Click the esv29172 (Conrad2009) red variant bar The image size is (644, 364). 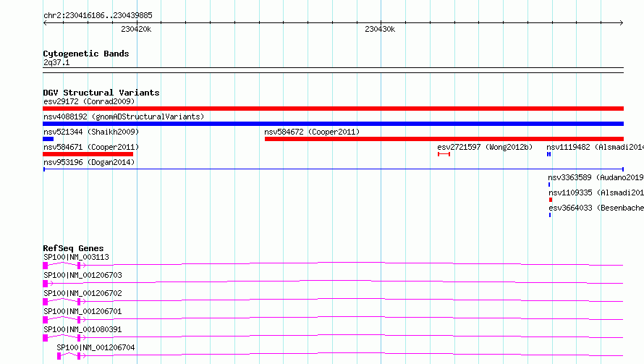click(x=333, y=109)
